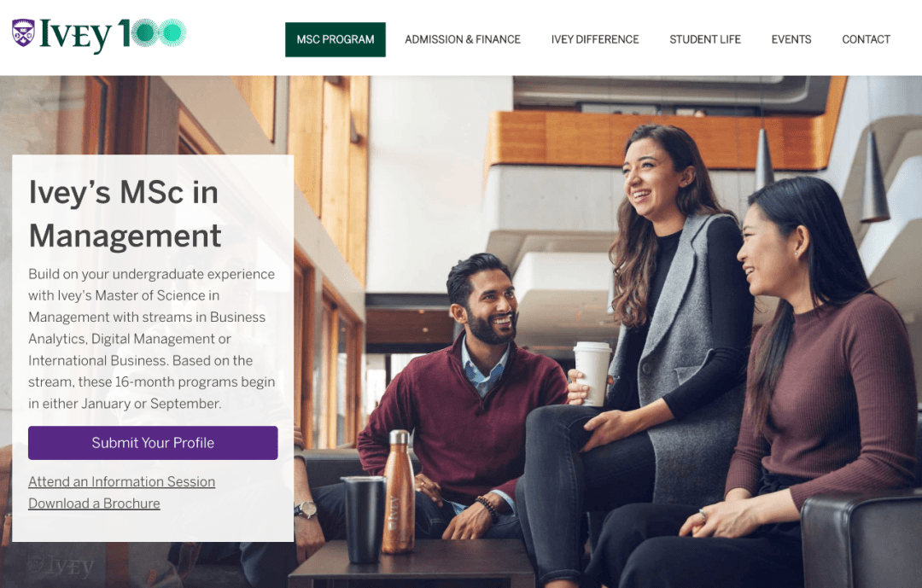The width and height of the screenshot is (922, 588).
Task: Select CONTACT in the navigation bar
Action: [x=867, y=39]
